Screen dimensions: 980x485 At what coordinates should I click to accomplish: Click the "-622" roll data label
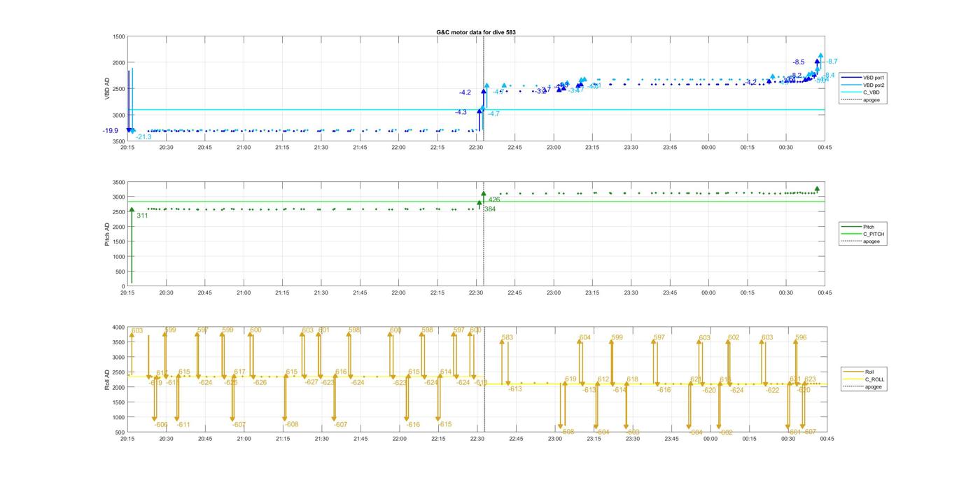click(772, 391)
